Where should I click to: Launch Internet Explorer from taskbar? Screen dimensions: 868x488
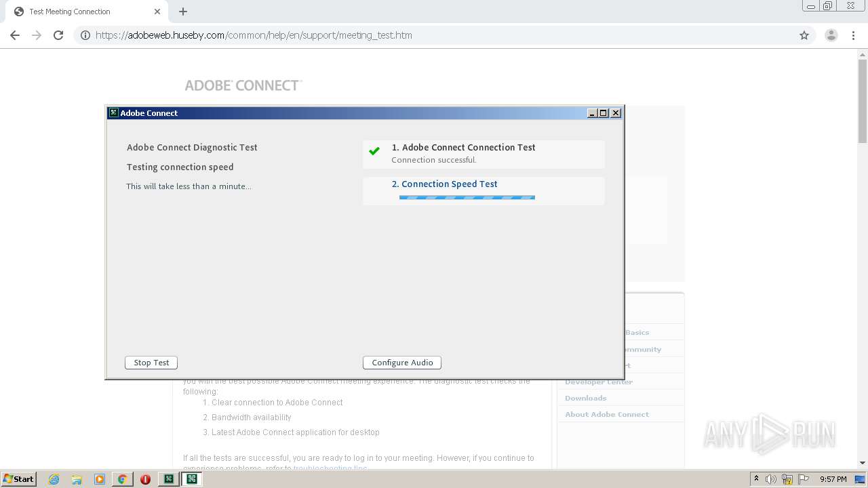54,479
